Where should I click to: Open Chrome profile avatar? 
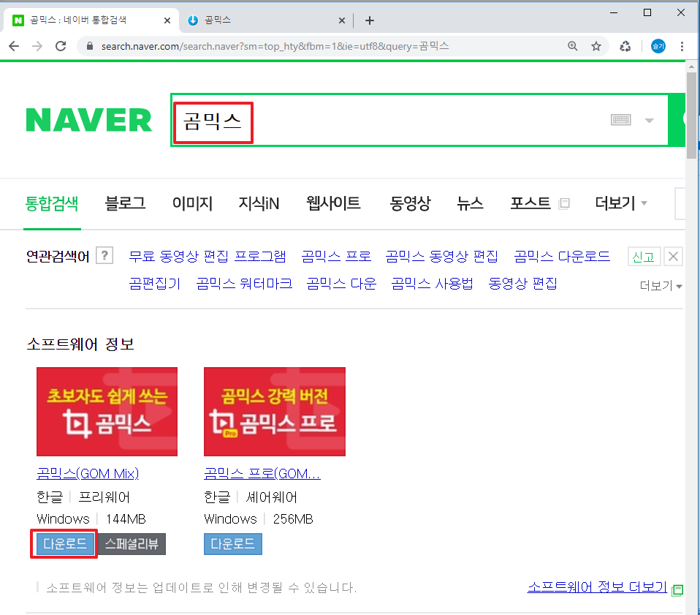tap(658, 46)
